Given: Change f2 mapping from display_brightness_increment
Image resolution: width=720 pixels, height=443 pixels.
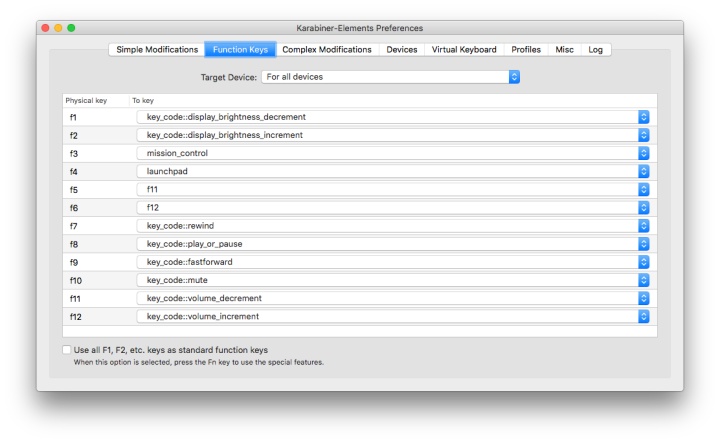Looking at the screenshot, I should [x=393, y=135].
